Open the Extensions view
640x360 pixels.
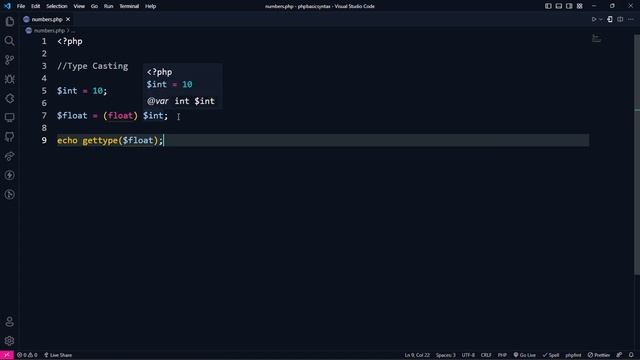tap(9, 98)
